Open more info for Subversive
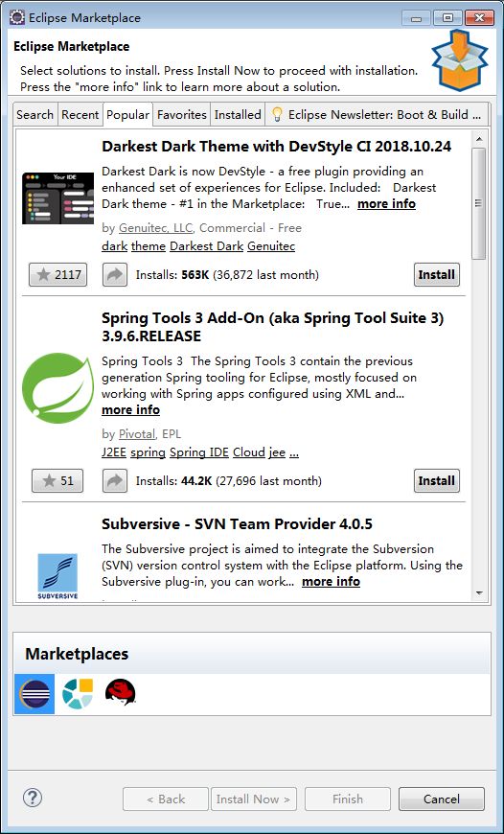The width and height of the screenshot is (504, 834). 331,581
